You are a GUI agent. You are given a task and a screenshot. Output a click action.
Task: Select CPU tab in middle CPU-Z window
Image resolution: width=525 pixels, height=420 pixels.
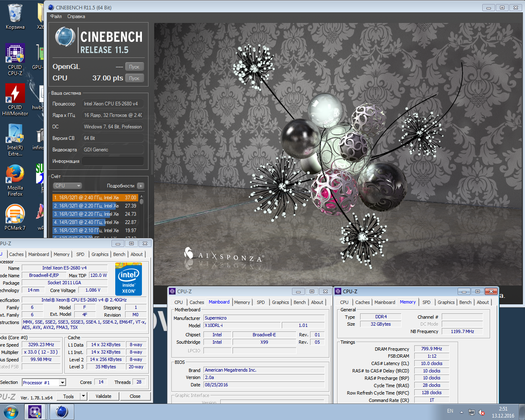point(178,302)
